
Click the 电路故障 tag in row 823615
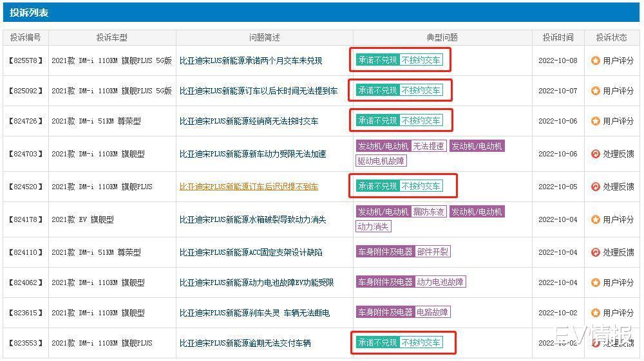click(x=432, y=312)
